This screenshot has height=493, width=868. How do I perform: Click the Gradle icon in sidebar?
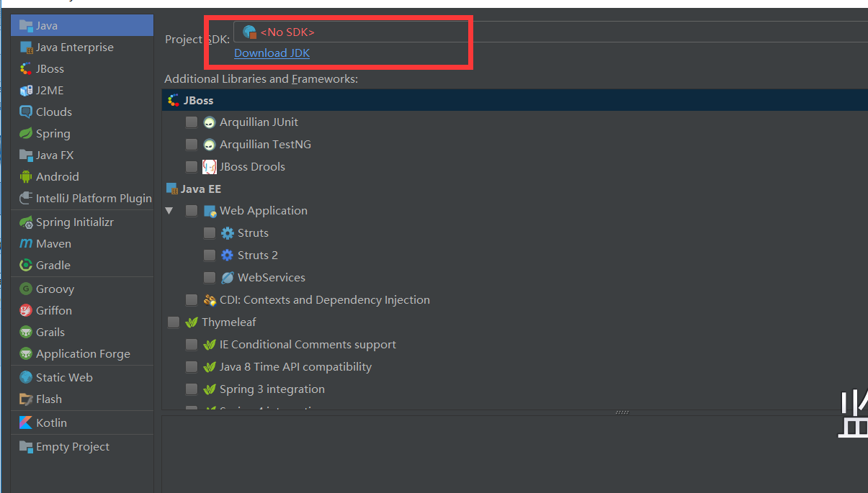click(x=26, y=266)
